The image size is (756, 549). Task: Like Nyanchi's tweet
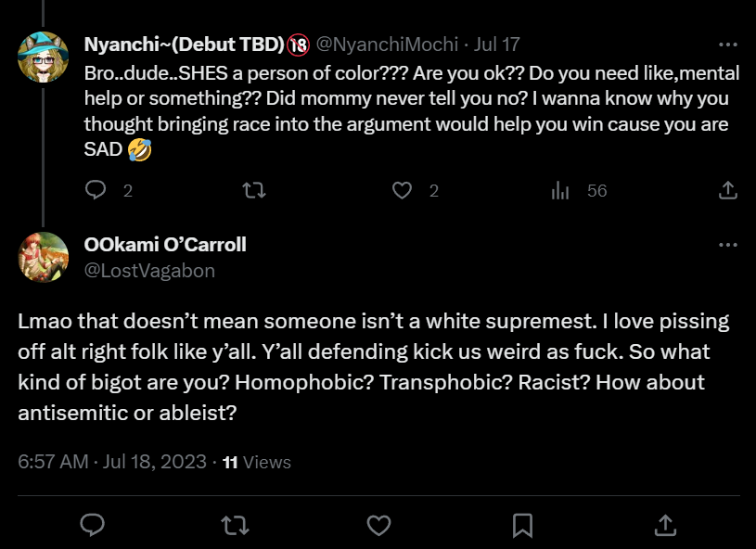click(402, 190)
